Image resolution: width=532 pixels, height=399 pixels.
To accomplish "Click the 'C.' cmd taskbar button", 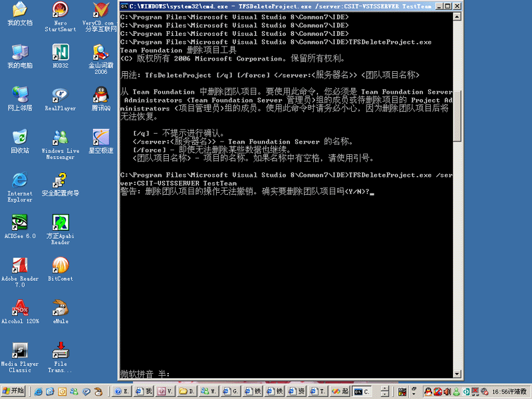I will [x=361, y=391].
